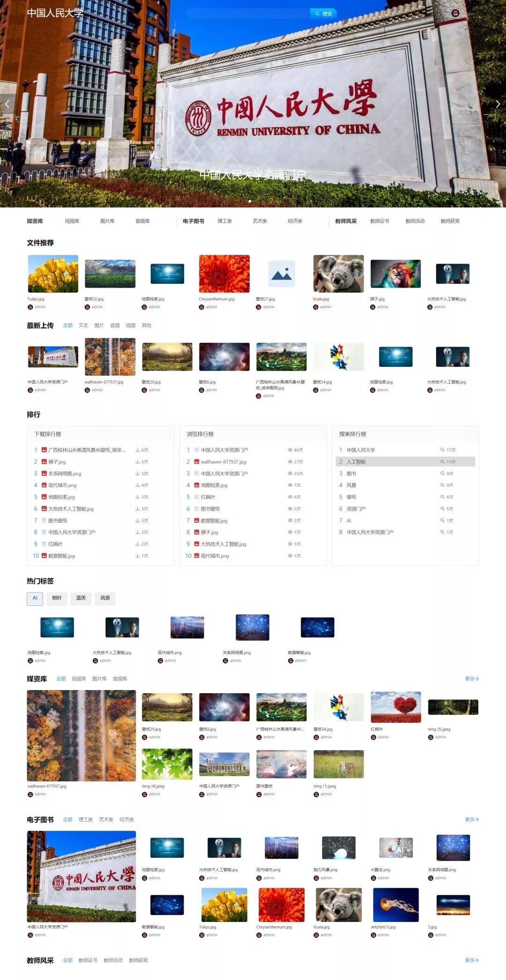Viewport: 506px width, 980px height.
Task: Click download count icon for 现代城市.png row
Action: point(138,485)
